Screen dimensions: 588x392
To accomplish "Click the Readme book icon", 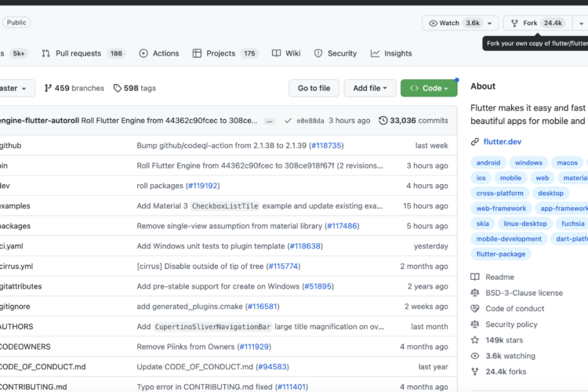I will coord(475,277).
